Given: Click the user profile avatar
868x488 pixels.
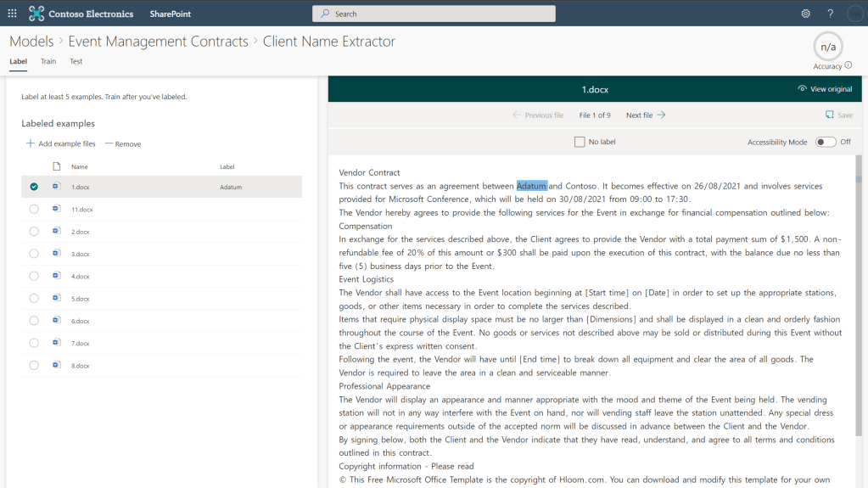Looking at the screenshot, I should click(854, 14).
